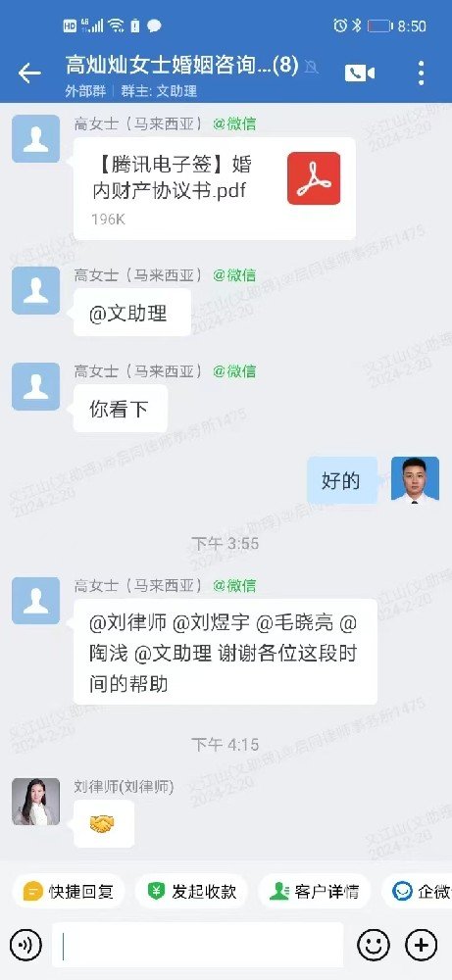Tap the handshake emoji message

point(104,824)
